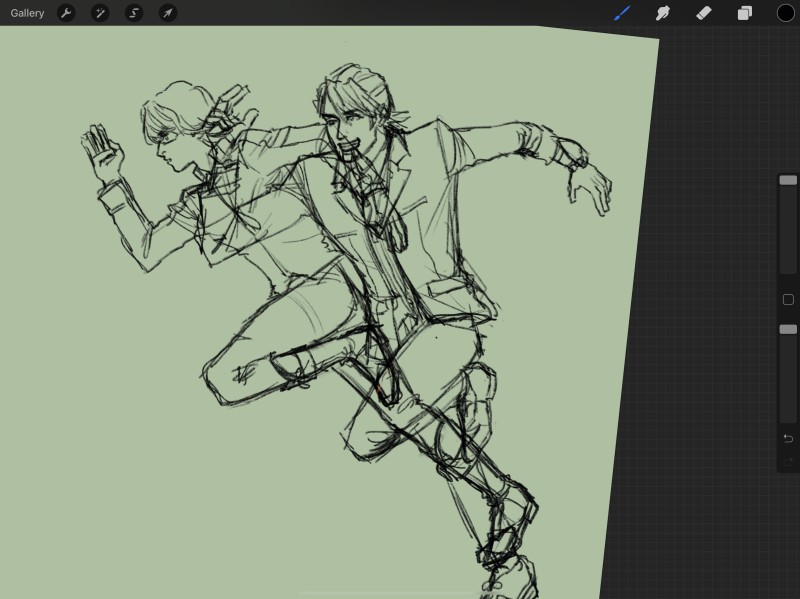Activate the Transform arrow tool
The image size is (800, 599).
point(168,13)
